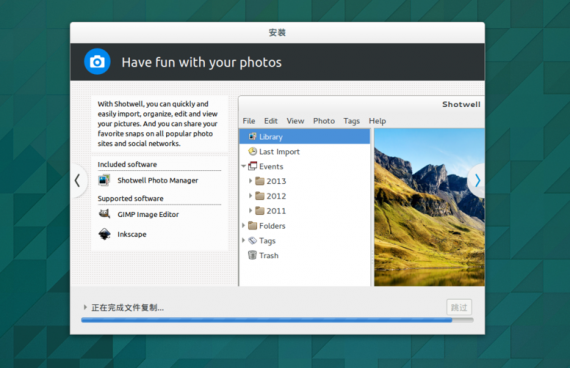Click the 跳过 (skip) button
The image size is (570, 368).
(459, 307)
